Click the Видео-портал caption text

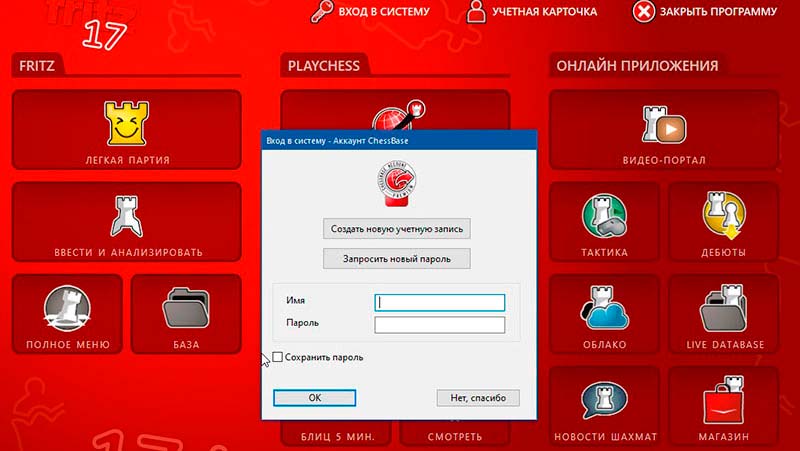664,160
